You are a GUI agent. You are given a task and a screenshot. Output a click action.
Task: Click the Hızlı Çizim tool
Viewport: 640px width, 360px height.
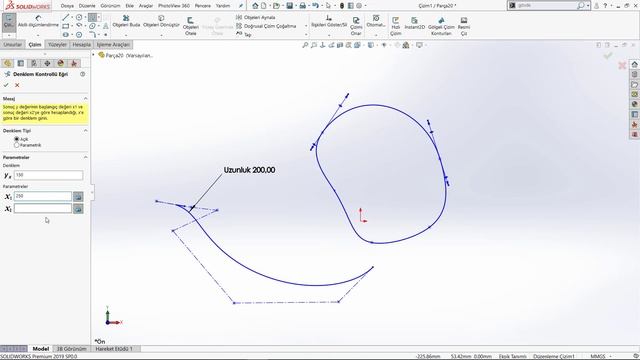point(395,26)
